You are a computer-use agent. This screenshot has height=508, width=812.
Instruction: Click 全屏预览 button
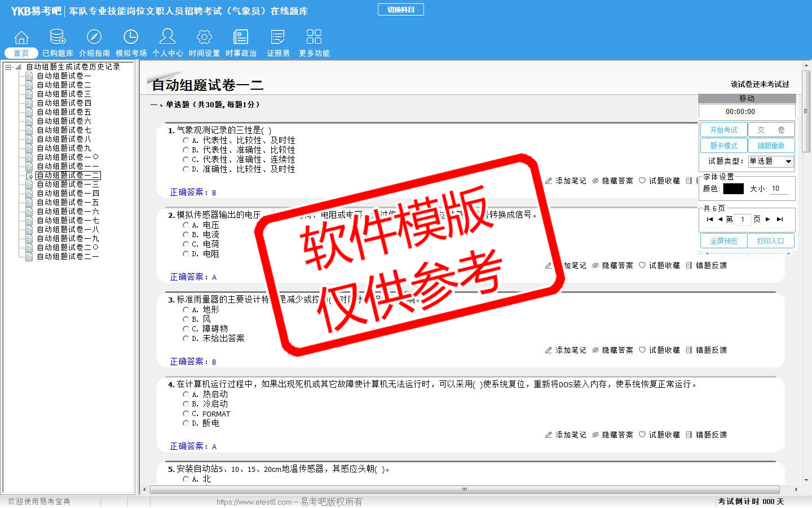[724, 241]
